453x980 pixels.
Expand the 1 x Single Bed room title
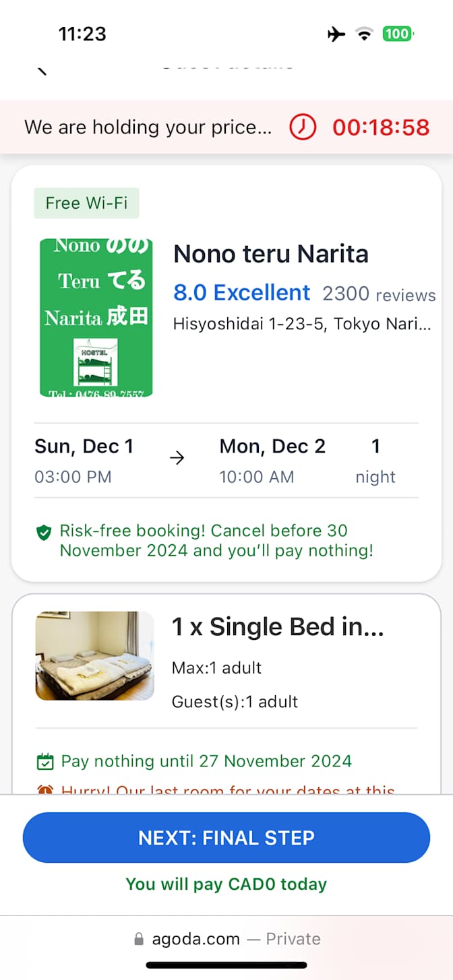[x=278, y=627]
